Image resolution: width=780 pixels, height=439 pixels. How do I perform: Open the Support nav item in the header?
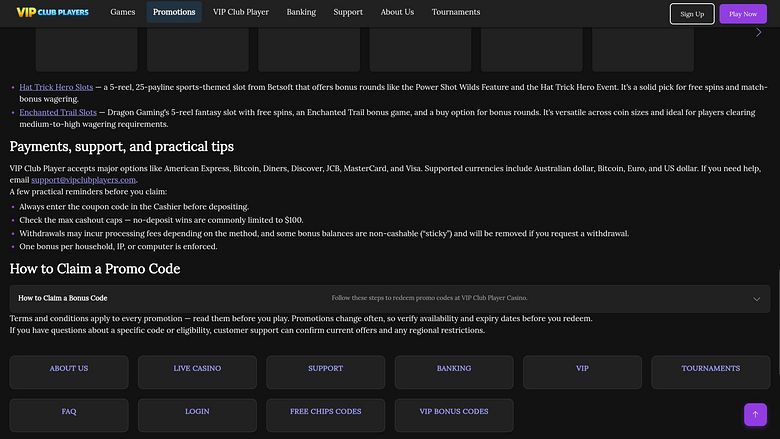point(348,12)
